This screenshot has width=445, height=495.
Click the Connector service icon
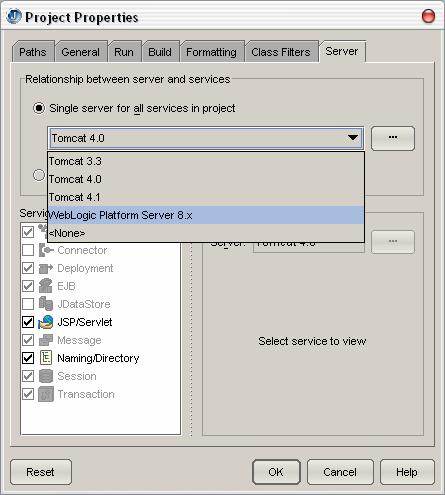[46, 250]
